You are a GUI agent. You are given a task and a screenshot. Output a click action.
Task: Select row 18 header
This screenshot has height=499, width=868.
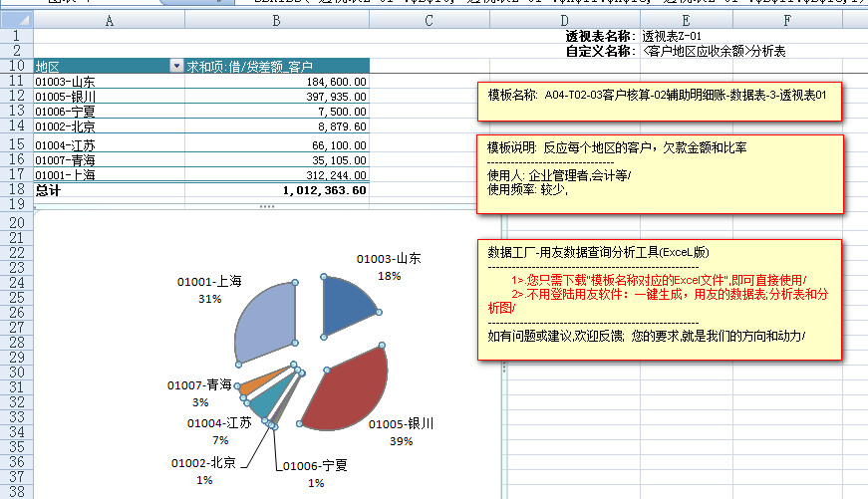coord(16,189)
